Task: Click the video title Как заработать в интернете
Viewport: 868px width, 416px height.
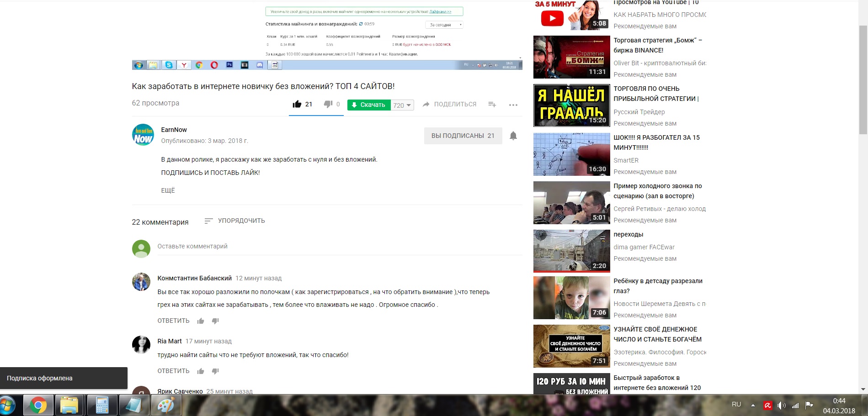Action: point(263,86)
